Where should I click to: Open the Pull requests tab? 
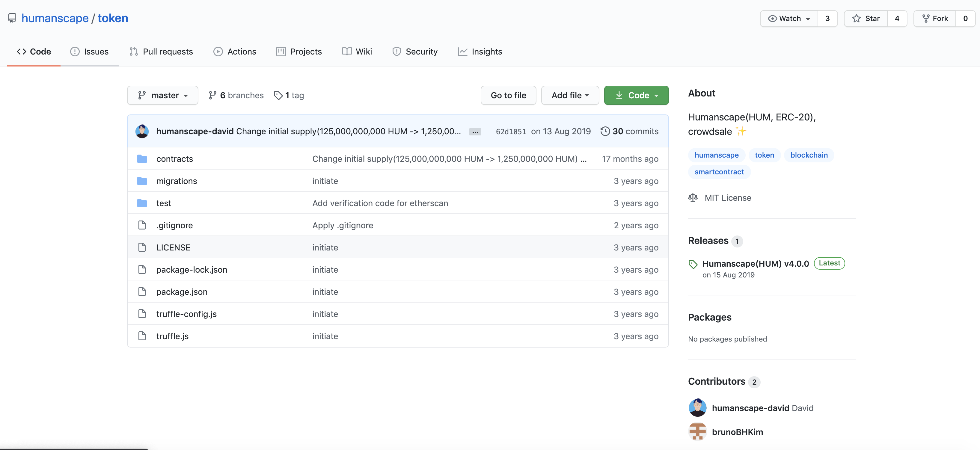click(x=161, y=51)
